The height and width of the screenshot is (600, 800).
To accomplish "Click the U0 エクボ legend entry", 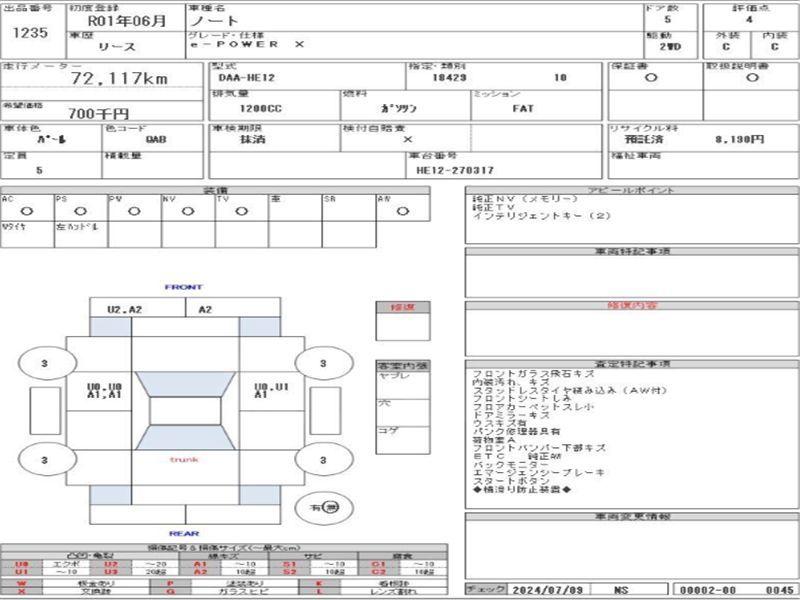I will [x=46, y=564].
